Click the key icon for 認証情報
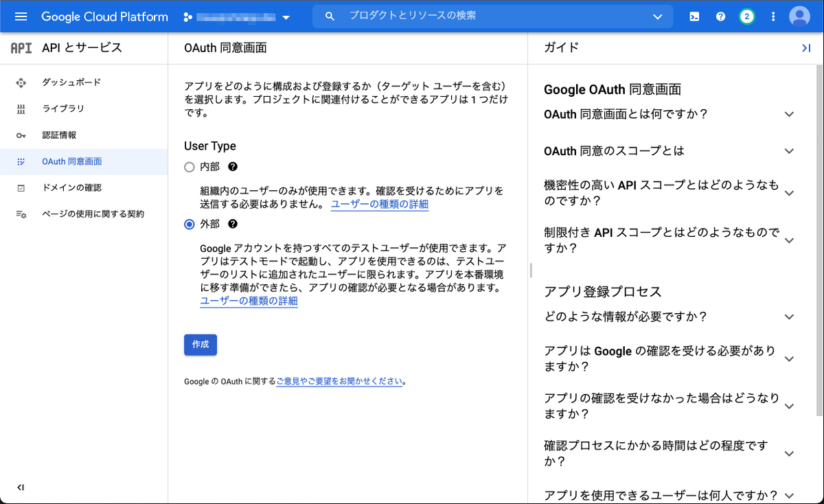Viewport: 824px width, 504px height. pos(21,135)
